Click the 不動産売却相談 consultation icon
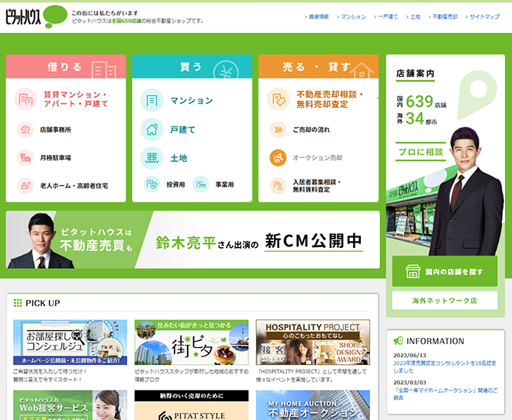This screenshot has width=512, height=420. (278, 99)
